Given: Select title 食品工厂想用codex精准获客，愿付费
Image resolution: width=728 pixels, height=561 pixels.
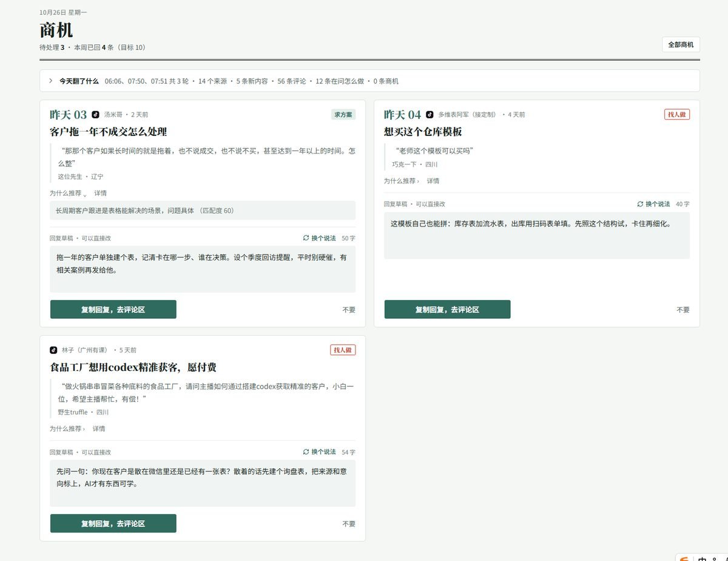Looking at the screenshot, I should [x=133, y=367].
